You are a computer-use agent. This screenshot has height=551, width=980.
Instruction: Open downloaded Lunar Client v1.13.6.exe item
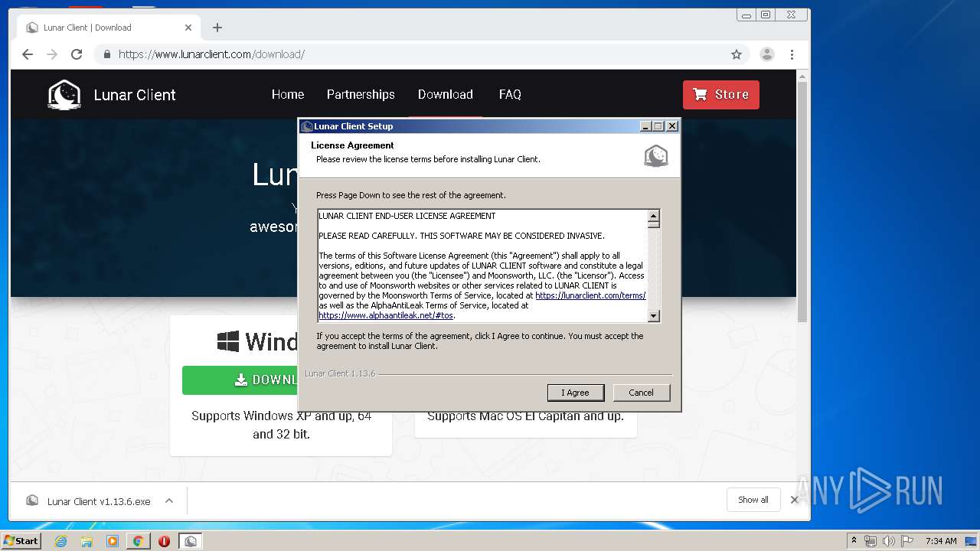(x=99, y=501)
